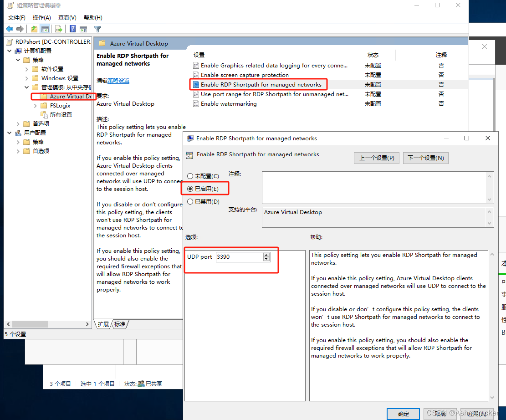The height and width of the screenshot is (420, 506).
Task: Open help via the question mark icon
Action: pos(73,29)
